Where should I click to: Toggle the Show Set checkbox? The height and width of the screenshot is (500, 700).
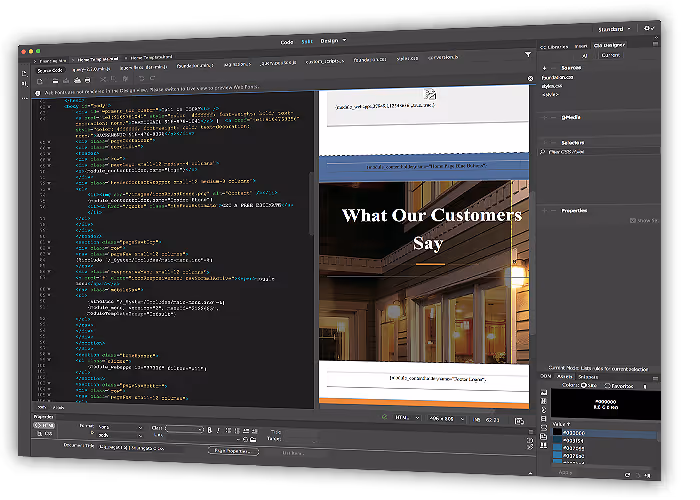(x=633, y=221)
